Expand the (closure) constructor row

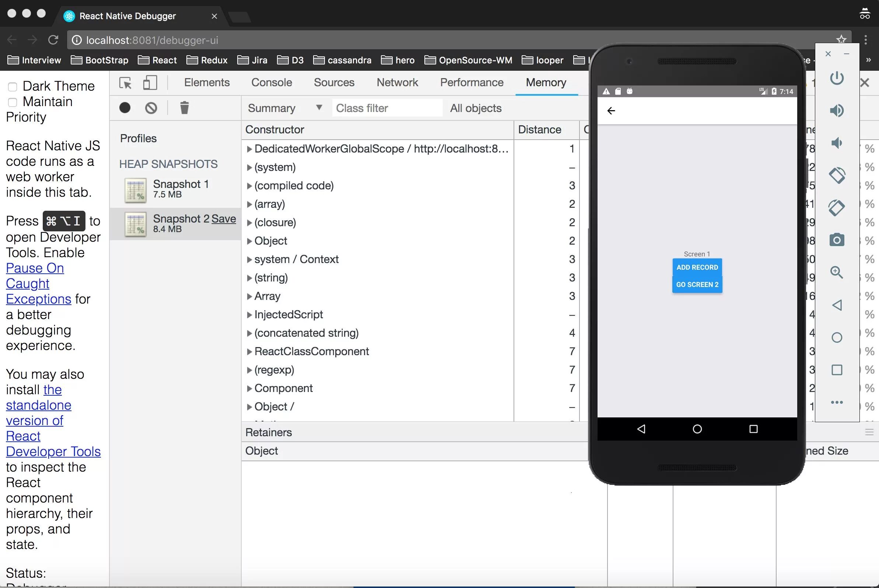coord(249,223)
